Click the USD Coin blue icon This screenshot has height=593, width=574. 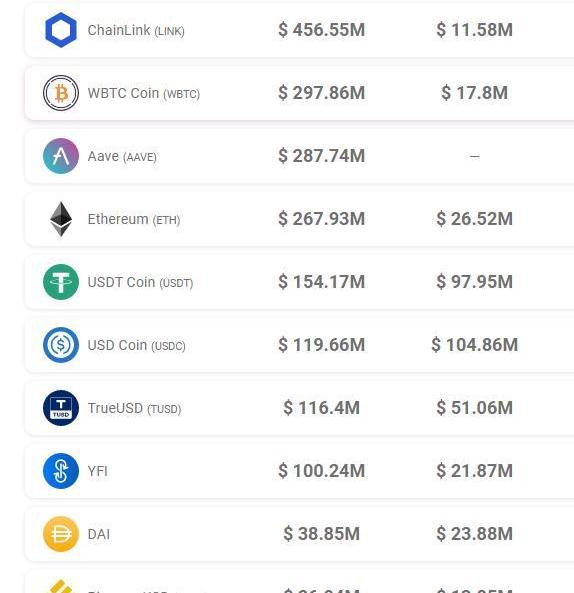tap(61, 345)
